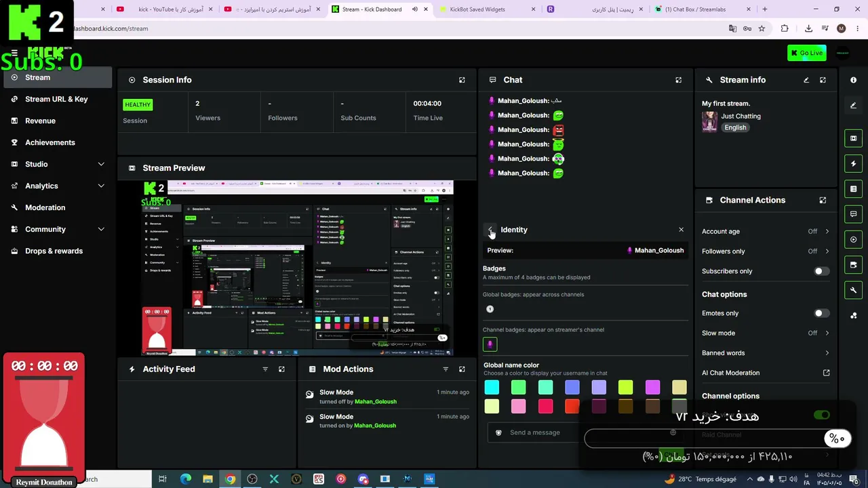Select the purple microphone channel badge

490,344
